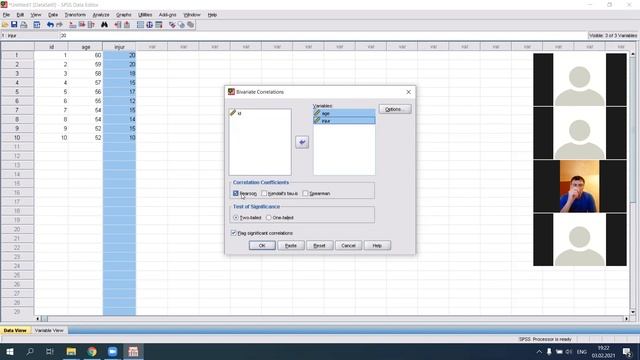Screen dimensions: 640x360
Task: Show all variables toolbar icon
Action: coord(191,25)
